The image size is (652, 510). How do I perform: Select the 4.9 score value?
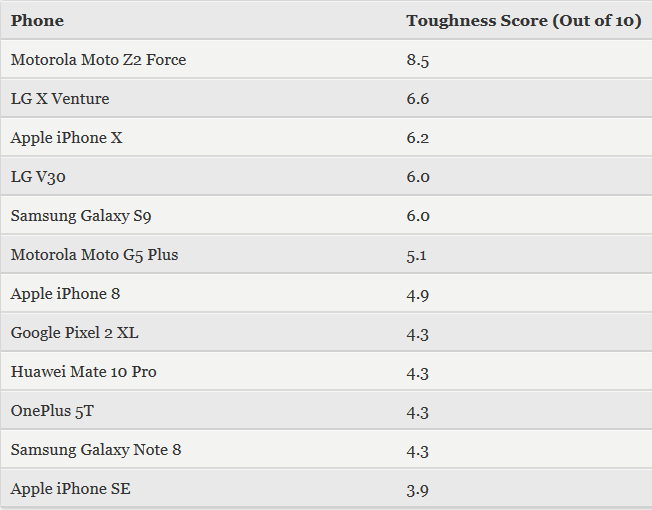(418, 294)
